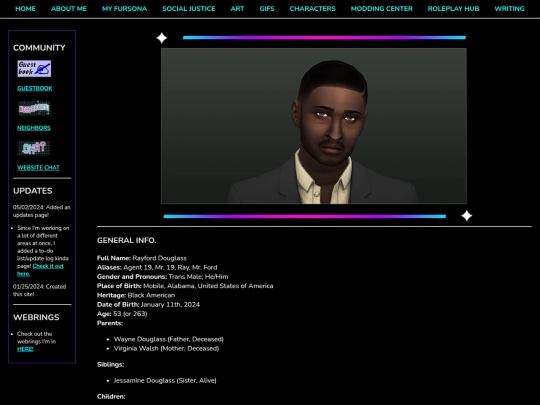Navigate to SOCIAL JUSTICE
The height and width of the screenshot is (405, 540).
(189, 9)
